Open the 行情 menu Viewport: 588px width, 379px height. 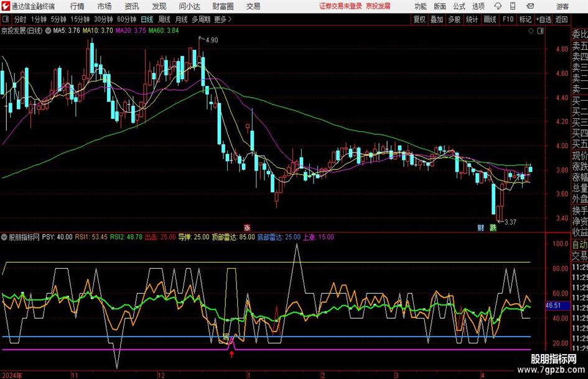[77, 6]
